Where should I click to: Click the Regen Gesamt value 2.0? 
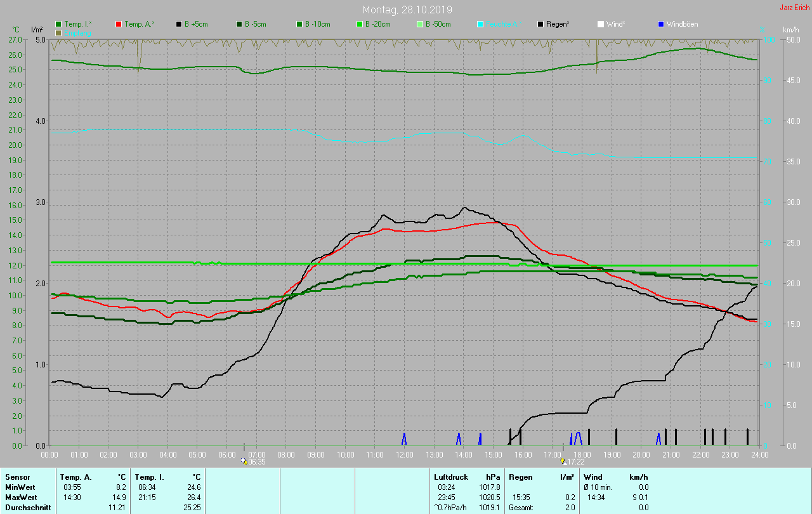(x=570, y=507)
